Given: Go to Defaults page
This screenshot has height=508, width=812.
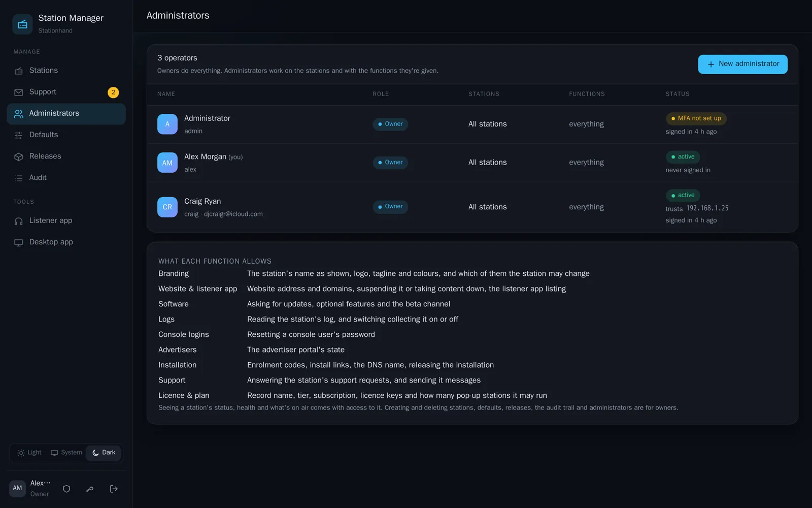Looking at the screenshot, I should 66,135.
